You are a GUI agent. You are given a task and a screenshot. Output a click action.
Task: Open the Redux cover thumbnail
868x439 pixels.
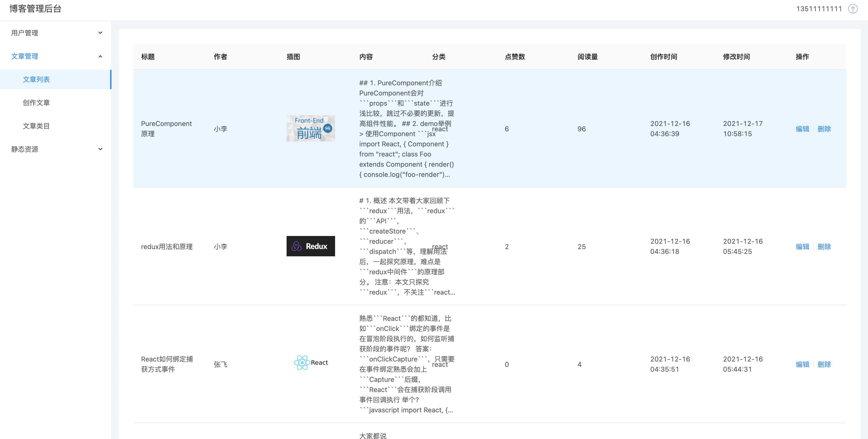[x=311, y=246]
